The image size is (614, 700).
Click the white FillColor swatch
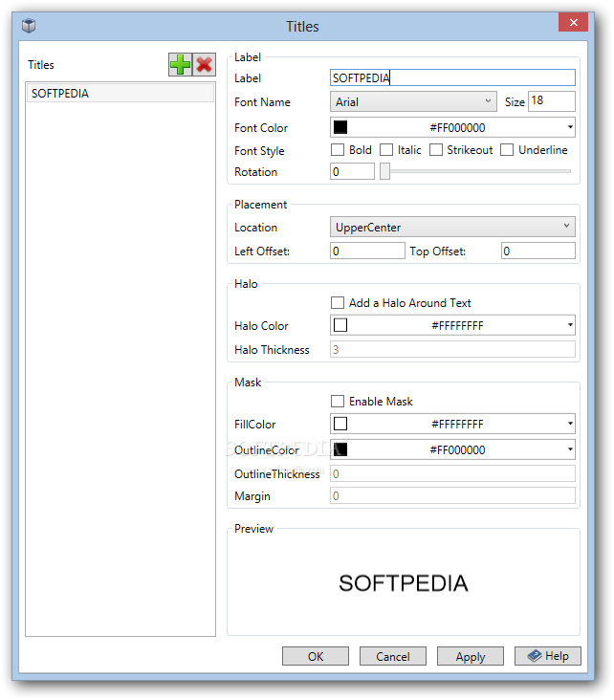point(340,424)
